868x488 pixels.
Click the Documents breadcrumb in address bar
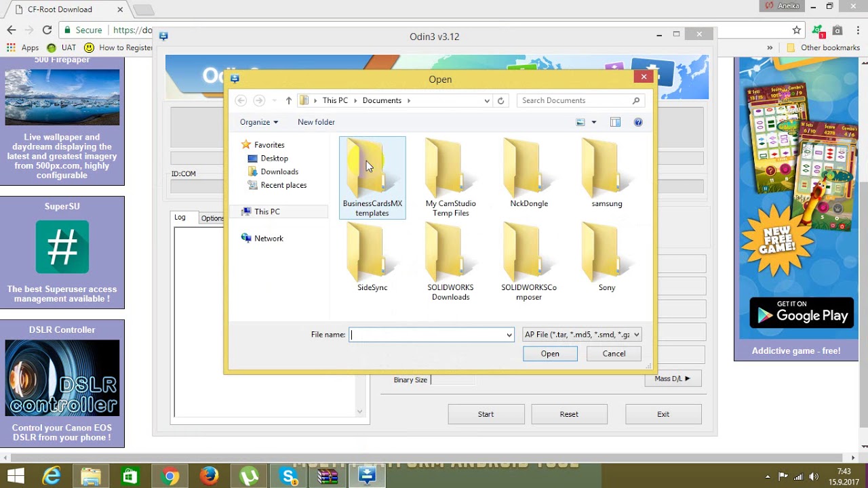coord(382,100)
